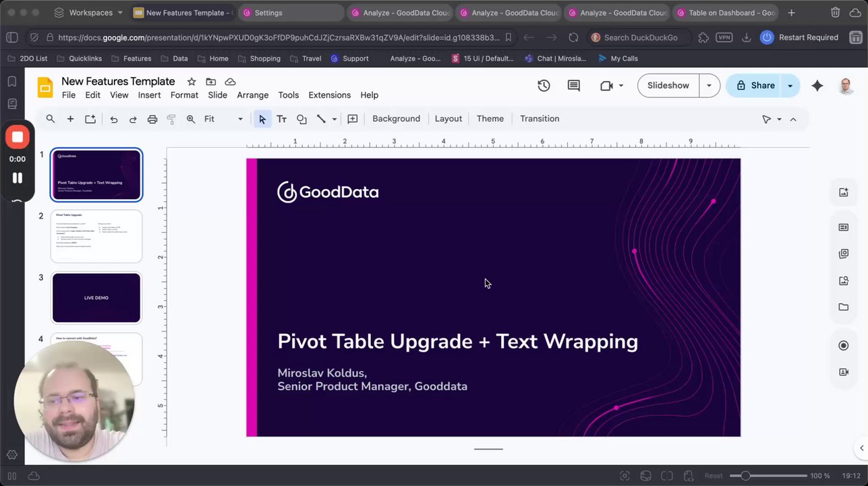
Task: Show the side panel arrow
Action: tap(861, 448)
